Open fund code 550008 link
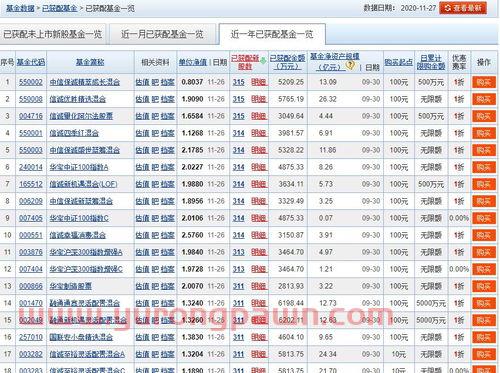500x373 pixels. 31,99
